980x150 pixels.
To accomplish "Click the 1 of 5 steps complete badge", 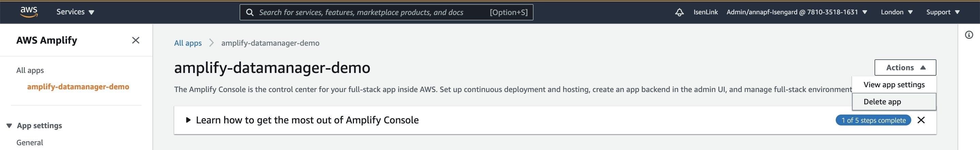I will point(873,120).
